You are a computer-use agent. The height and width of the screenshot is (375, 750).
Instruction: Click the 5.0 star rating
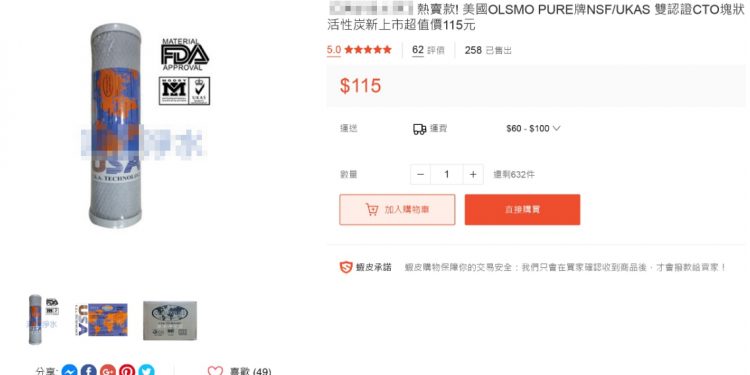(359, 50)
